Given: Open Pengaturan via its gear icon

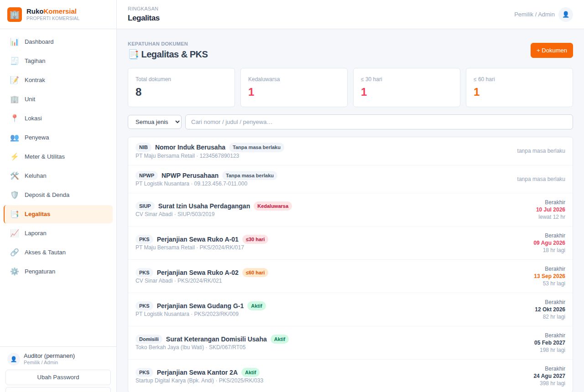Looking at the screenshot, I should tap(15, 272).
